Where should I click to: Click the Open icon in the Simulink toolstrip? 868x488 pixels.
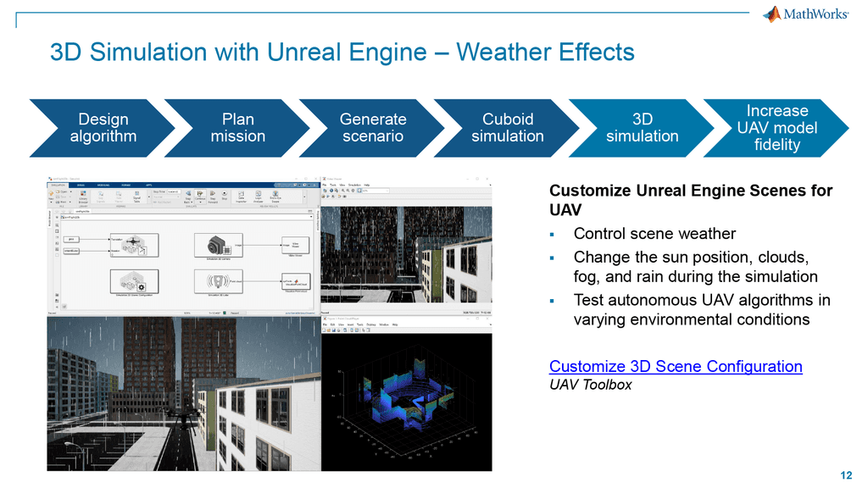tap(59, 191)
